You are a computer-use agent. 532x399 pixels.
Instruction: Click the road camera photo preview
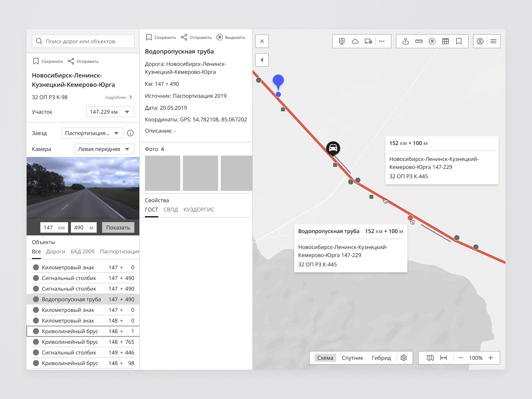[83, 188]
